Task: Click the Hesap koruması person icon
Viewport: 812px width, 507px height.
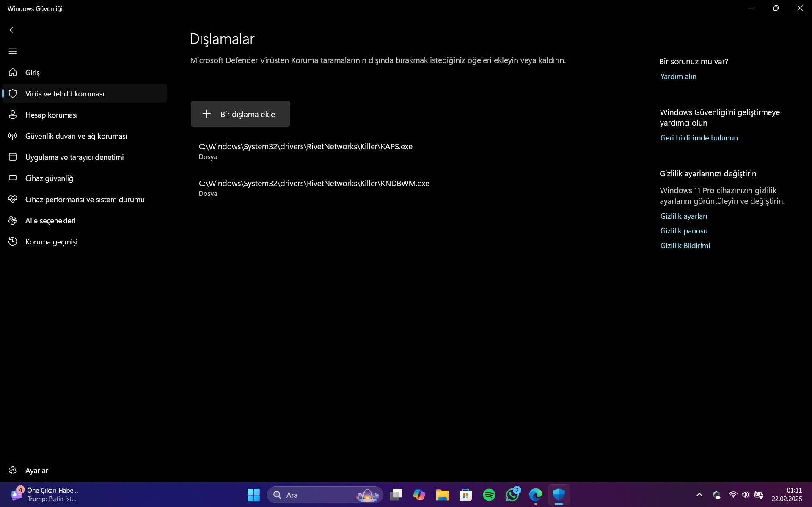Action: pyautogui.click(x=13, y=115)
